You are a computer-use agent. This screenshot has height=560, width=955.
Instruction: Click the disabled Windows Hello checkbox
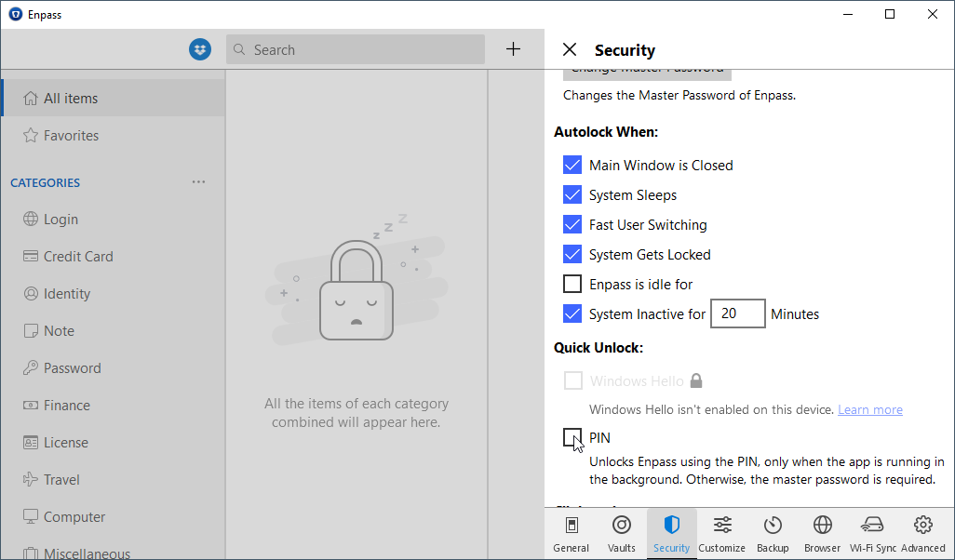(x=573, y=381)
